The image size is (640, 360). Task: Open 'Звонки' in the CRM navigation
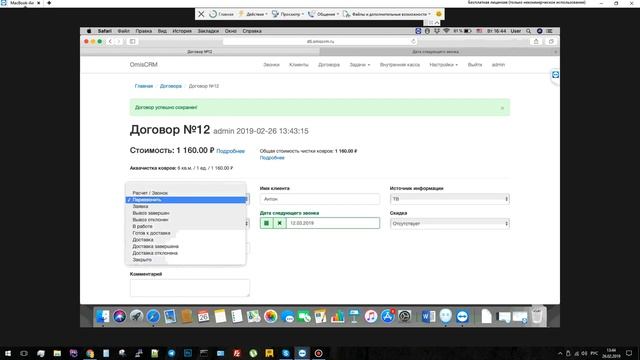[271, 64]
